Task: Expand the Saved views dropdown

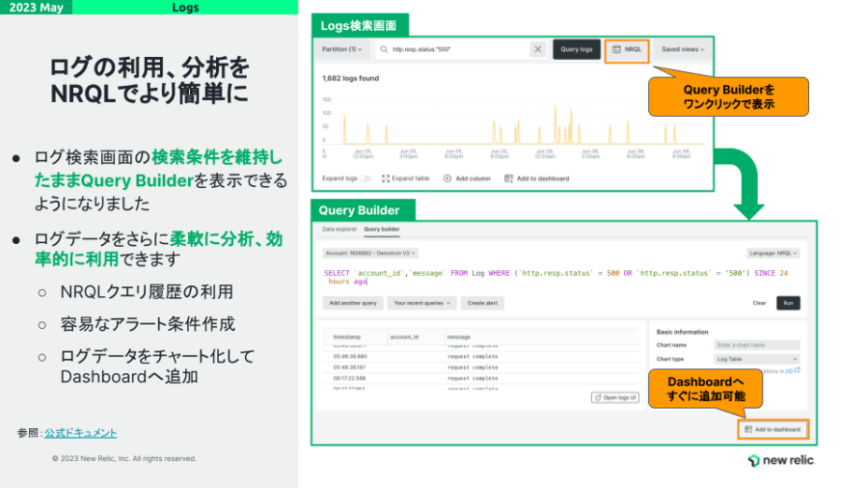Action: pos(683,49)
